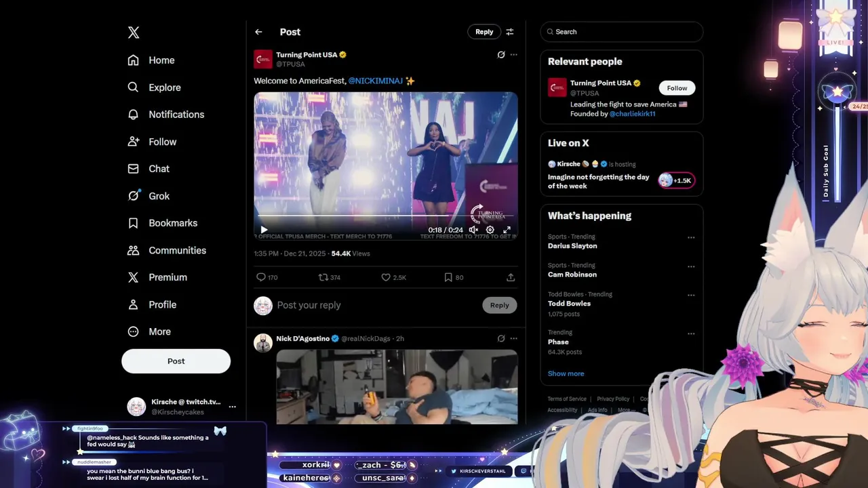Follow Turning Point USA
Screen dimensions: 868x488
tap(677, 88)
